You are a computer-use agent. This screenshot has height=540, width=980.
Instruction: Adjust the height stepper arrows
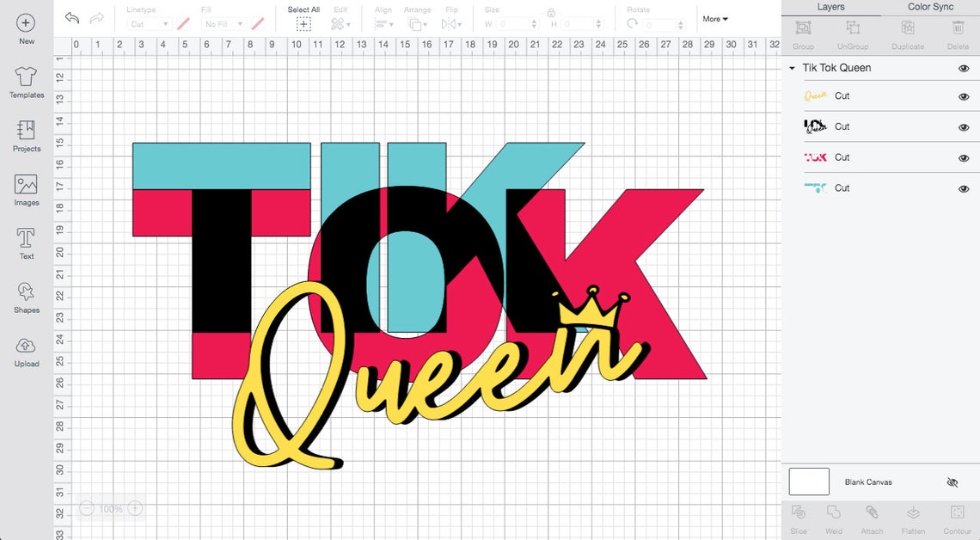coord(599,24)
